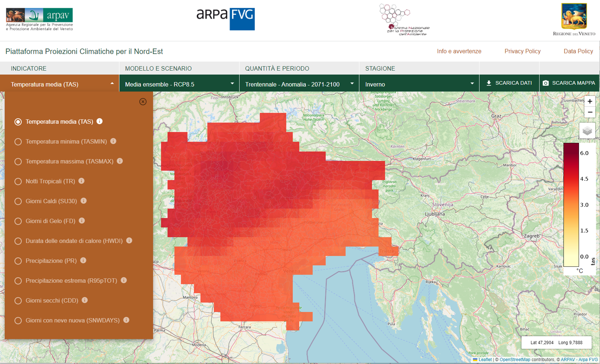The height and width of the screenshot is (364, 600).
Task: Click the Graz label on the map
Action: coord(496,116)
